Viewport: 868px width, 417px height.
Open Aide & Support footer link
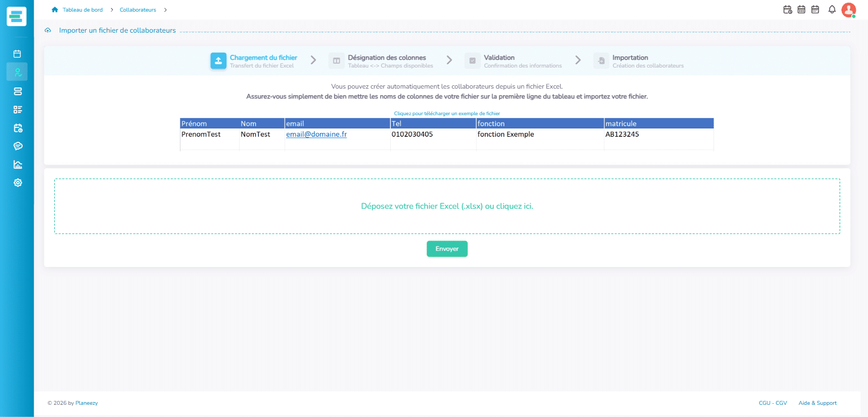coord(818,403)
